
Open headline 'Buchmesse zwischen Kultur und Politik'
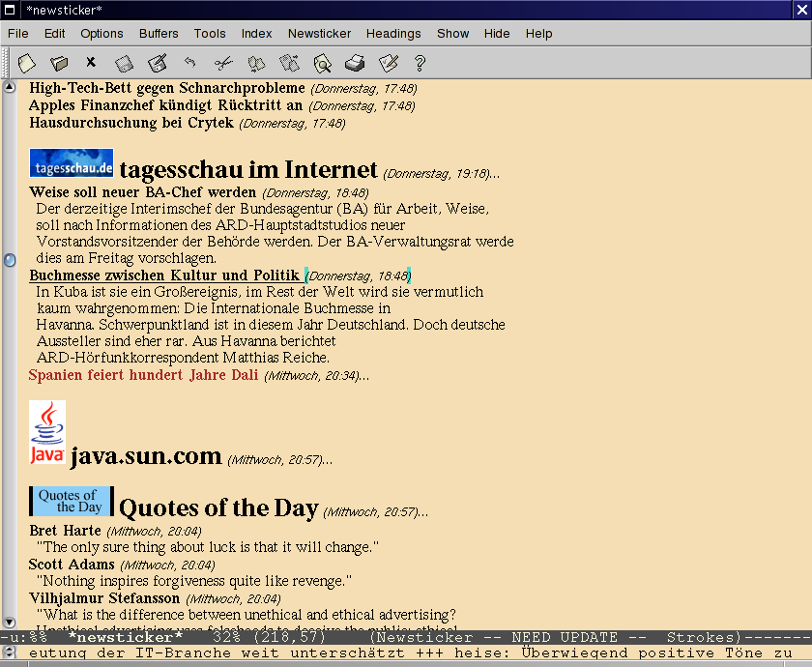(x=164, y=275)
